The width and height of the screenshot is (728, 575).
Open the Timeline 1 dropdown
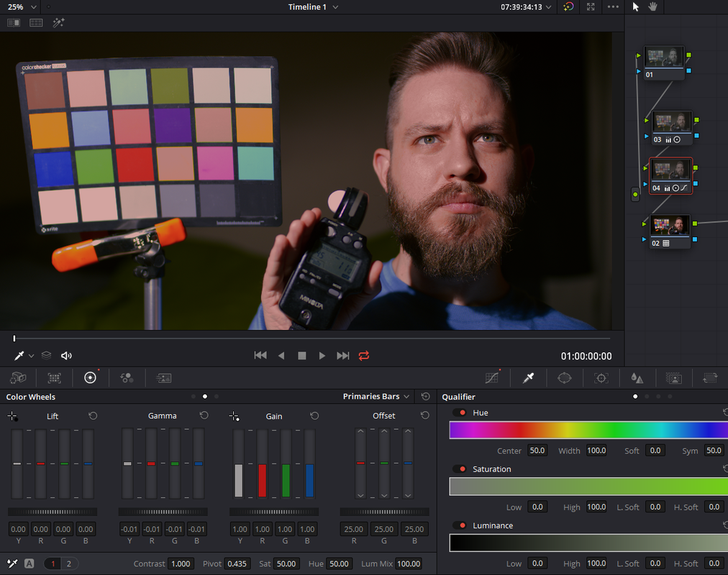coord(313,7)
